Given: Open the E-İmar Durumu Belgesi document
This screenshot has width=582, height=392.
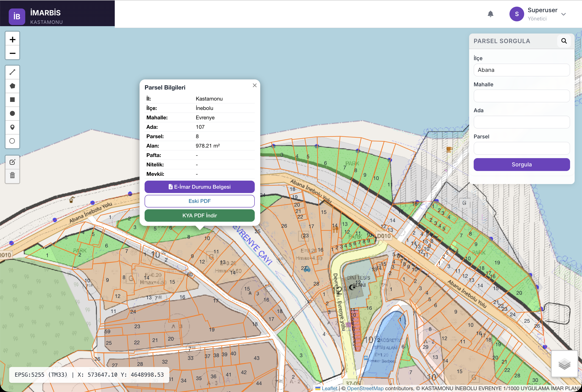Looking at the screenshot, I should pyautogui.click(x=199, y=187).
